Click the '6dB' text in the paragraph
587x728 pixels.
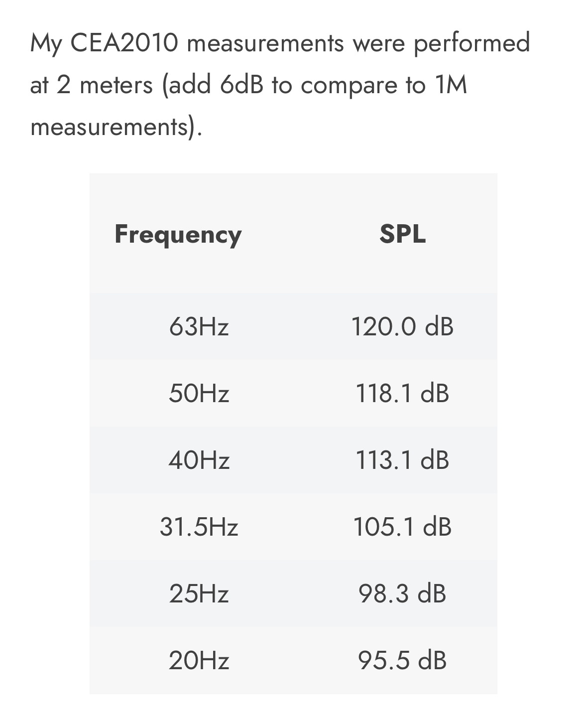point(241,85)
